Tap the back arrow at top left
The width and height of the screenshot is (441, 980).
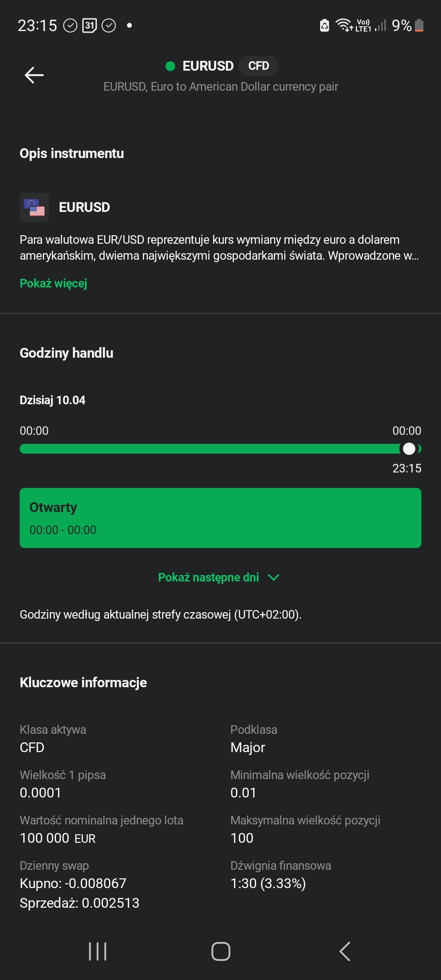point(34,75)
